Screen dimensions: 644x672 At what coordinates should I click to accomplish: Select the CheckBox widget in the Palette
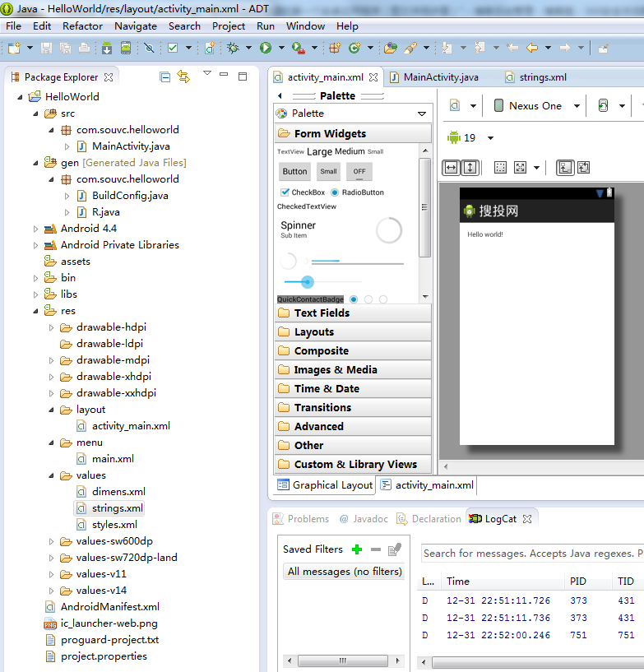click(303, 192)
